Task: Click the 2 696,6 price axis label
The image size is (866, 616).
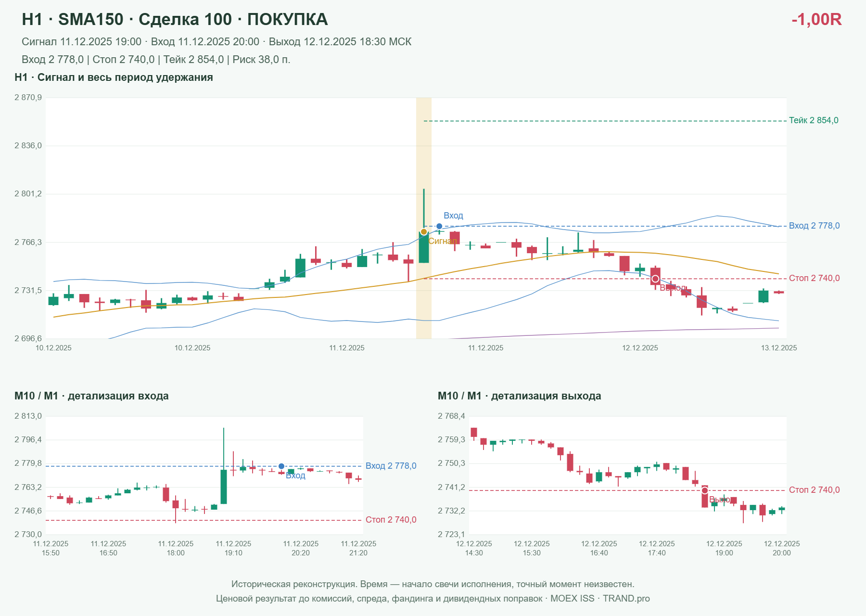Action: coord(28,339)
